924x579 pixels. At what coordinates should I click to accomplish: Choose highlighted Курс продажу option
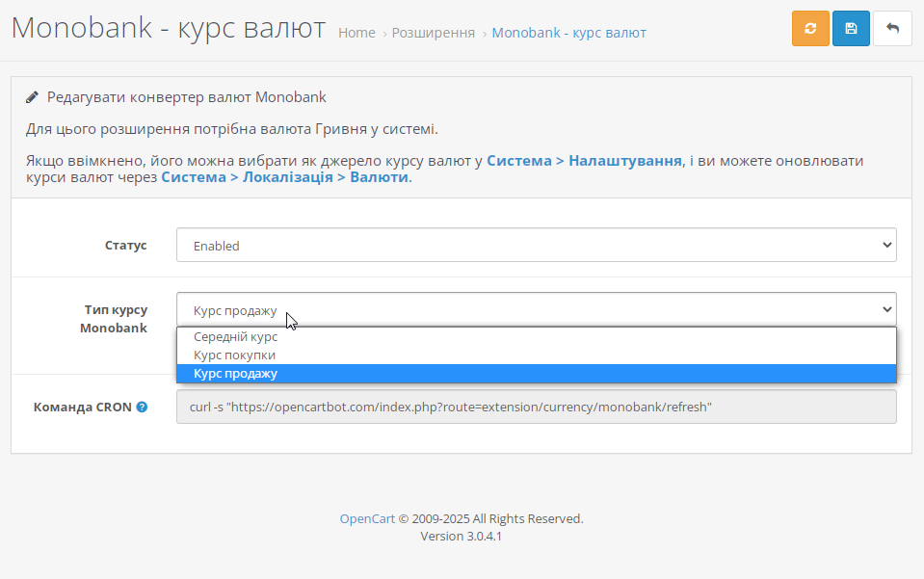click(x=537, y=374)
